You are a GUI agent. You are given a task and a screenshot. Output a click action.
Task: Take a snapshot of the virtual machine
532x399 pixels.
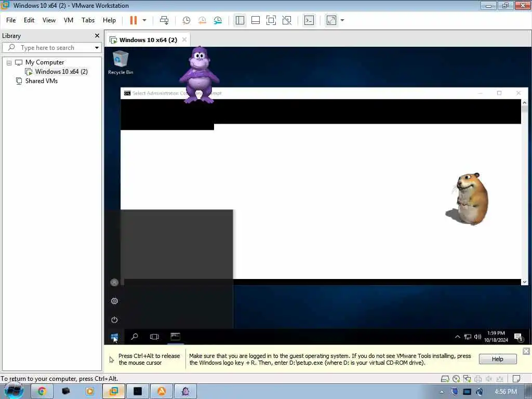[187, 20]
